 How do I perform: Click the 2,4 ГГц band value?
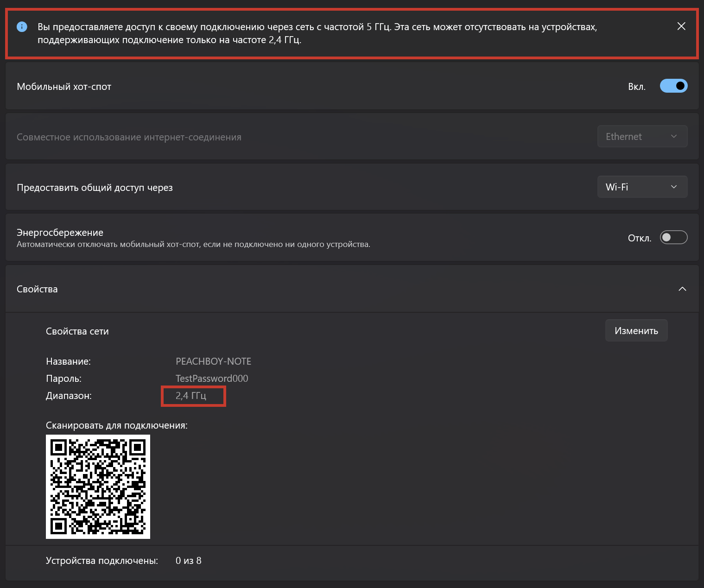(191, 396)
